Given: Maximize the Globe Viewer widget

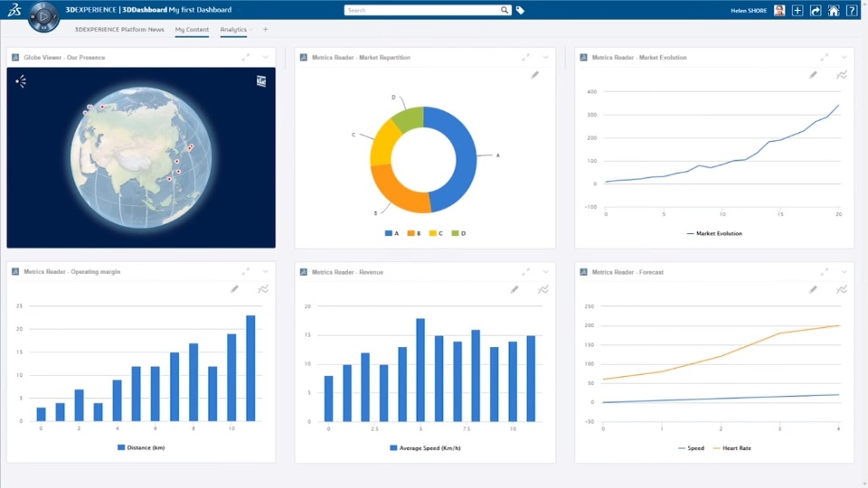Looking at the screenshot, I should 246,57.
